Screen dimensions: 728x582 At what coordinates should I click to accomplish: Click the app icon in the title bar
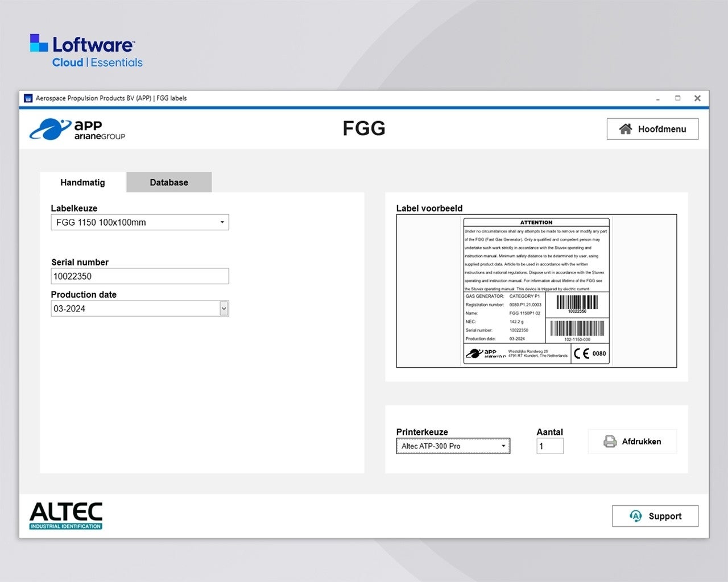(28, 98)
